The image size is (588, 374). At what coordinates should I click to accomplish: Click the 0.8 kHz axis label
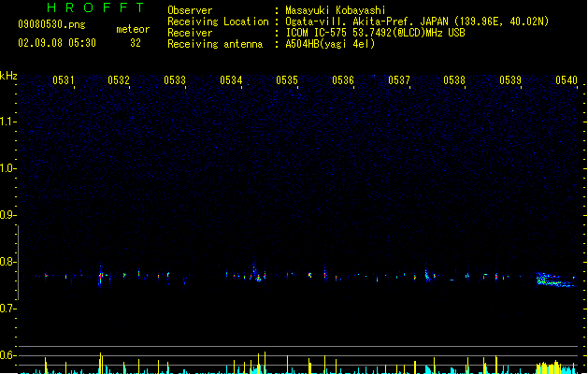coord(7,262)
